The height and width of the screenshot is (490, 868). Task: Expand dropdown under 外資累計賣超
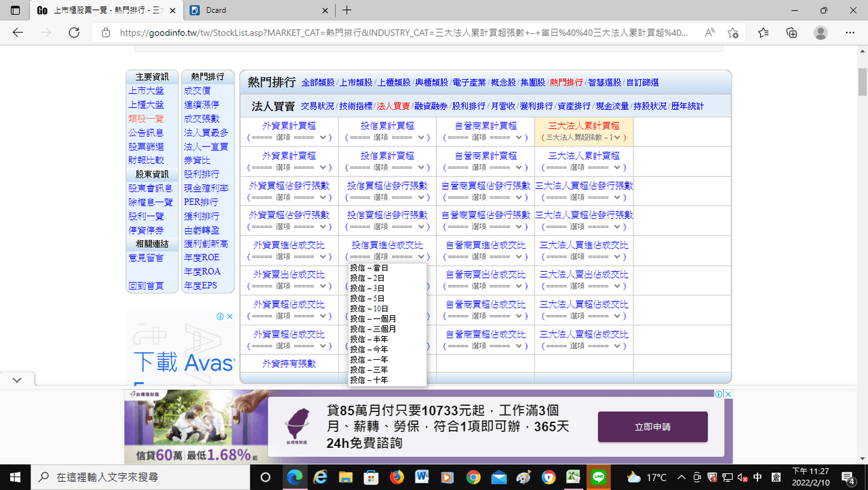pyautogui.click(x=289, y=167)
